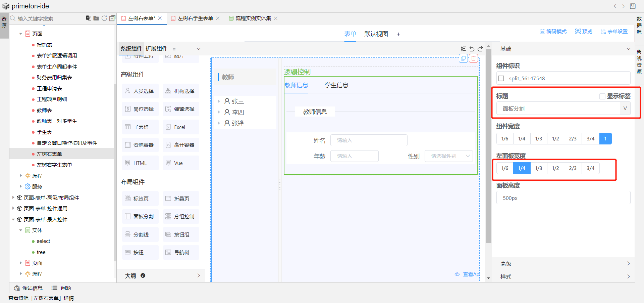Screen dimensions: 644x303
Task: Set component width to 1/2
Action: pyautogui.click(x=555, y=139)
